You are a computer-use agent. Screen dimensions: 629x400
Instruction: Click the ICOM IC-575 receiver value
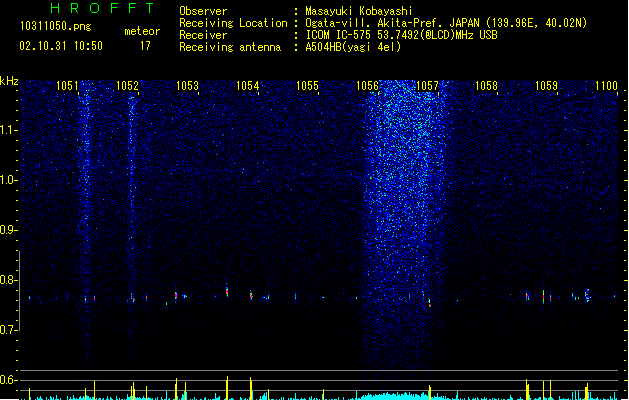[x=402, y=35]
